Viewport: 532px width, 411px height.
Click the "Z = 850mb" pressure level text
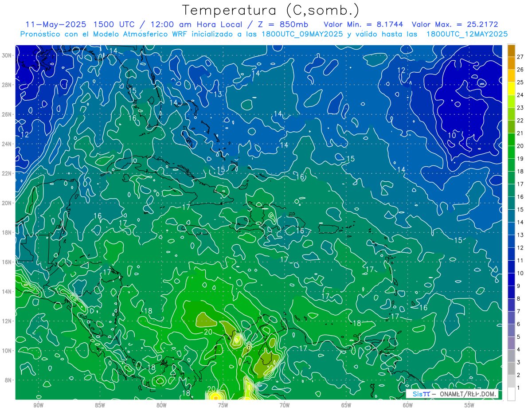pos(282,24)
